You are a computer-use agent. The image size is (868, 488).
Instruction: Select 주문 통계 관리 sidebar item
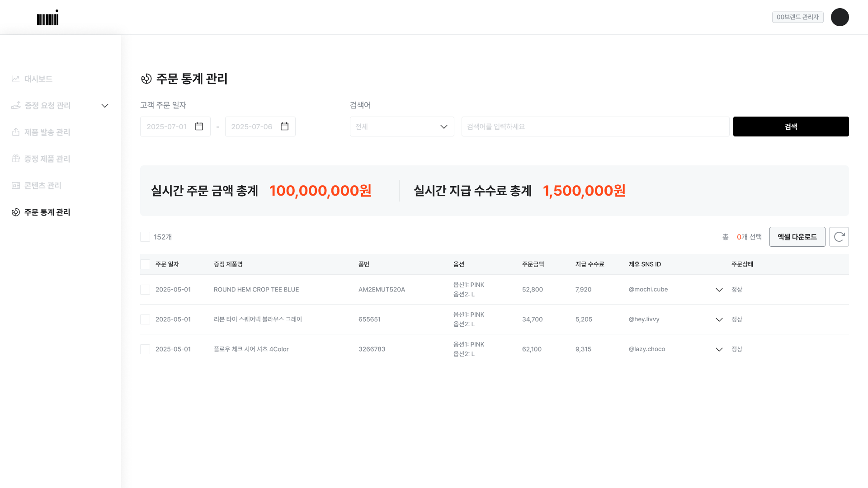pos(47,212)
